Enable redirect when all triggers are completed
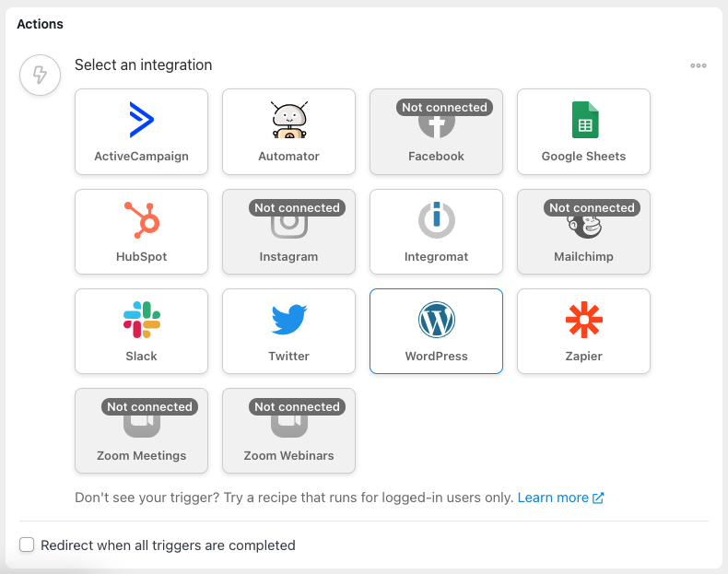This screenshot has height=574, width=728. coord(27,545)
